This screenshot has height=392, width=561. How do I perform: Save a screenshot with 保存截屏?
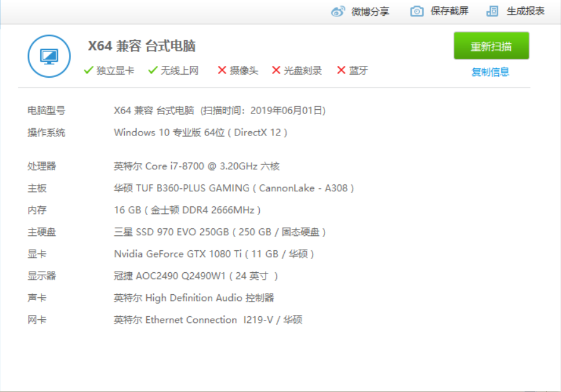[449, 11]
